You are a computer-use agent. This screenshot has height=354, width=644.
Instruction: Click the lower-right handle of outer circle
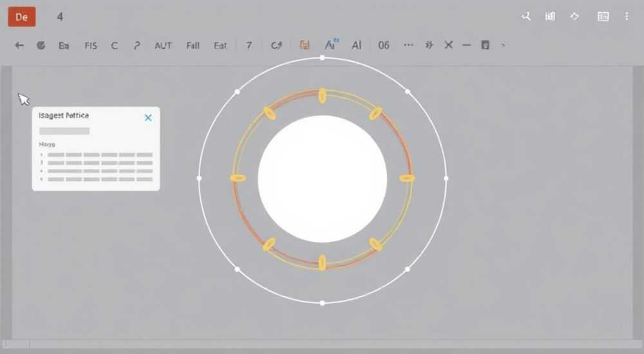[x=408, y=269]
